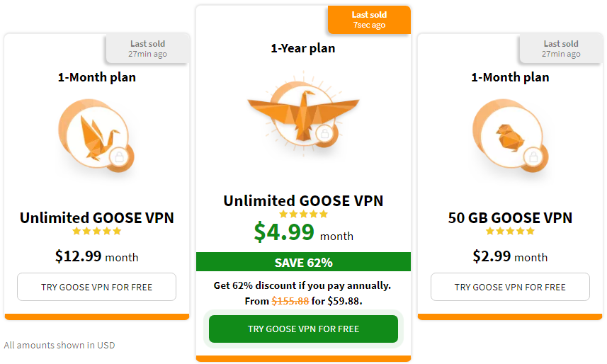
Task: Click the strikethrough $155.88 price
Action: 290,301
